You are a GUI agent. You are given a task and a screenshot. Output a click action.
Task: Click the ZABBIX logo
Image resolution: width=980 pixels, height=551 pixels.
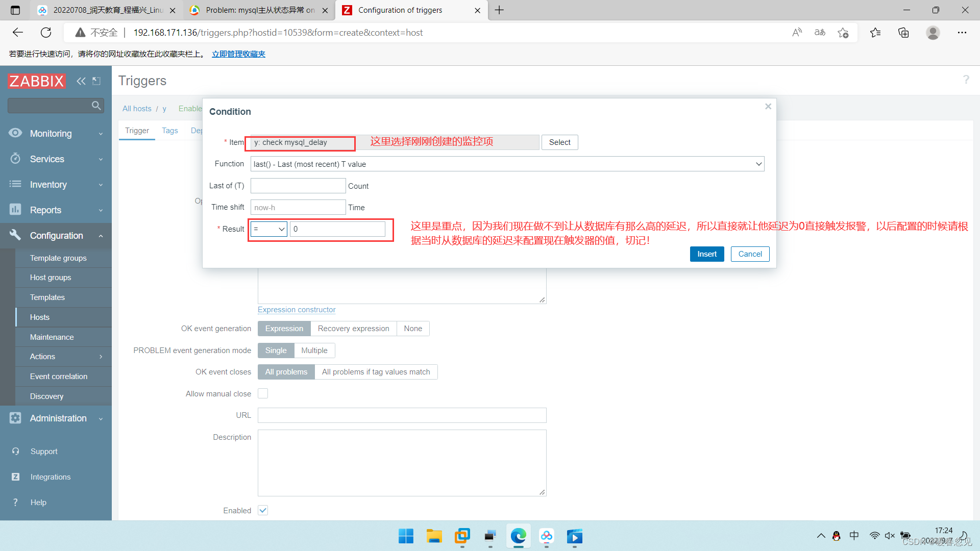pos(37,81)
